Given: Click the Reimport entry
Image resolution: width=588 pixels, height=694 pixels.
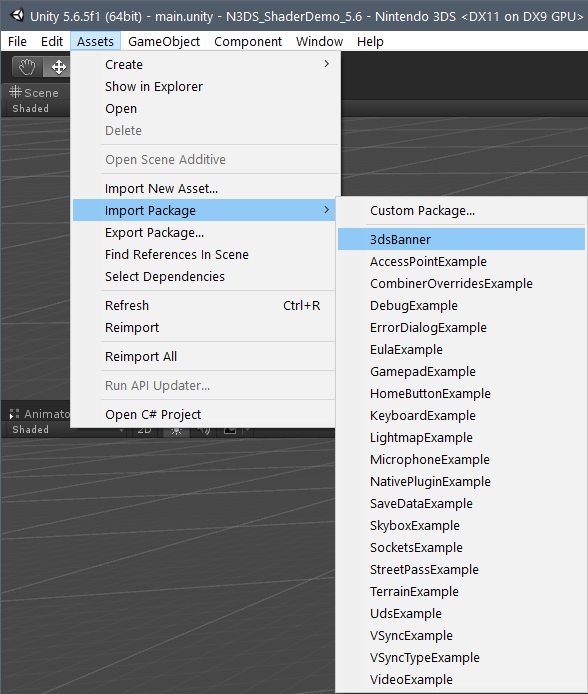Looking at the screenshot, I should point(205,328).
